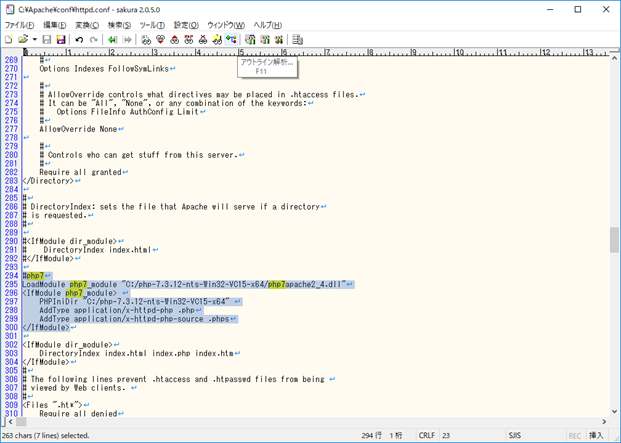Click line number 302 in gutter
The width and height of the screenshot is (621, 443).
[11, 344]
